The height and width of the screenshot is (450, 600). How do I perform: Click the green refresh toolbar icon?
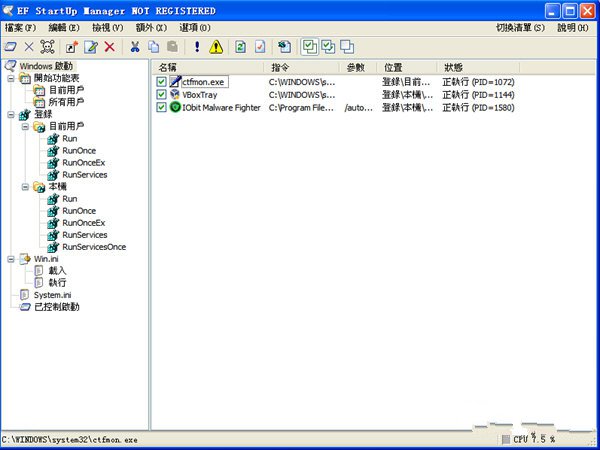(241, 47)
